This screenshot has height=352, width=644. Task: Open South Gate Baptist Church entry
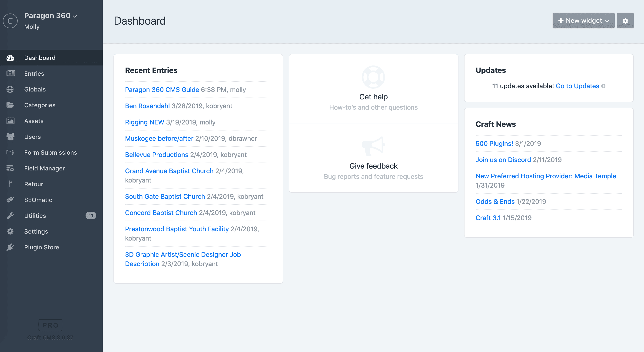click(x=165, y=196)
